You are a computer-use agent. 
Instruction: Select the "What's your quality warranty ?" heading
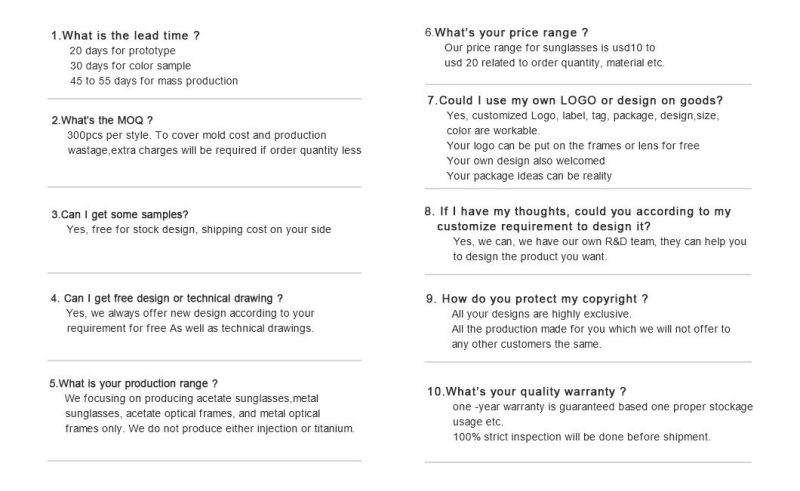click(527, 392)
